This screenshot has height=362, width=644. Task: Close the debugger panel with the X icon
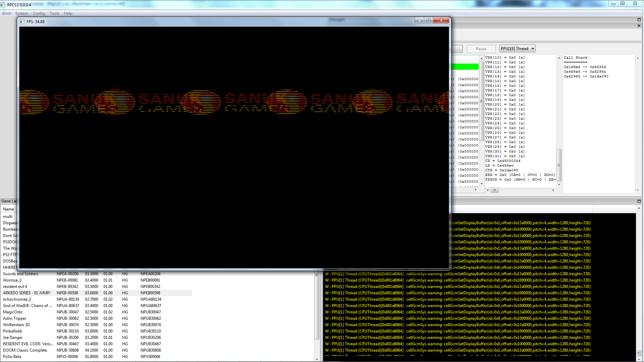click(639, 25)
